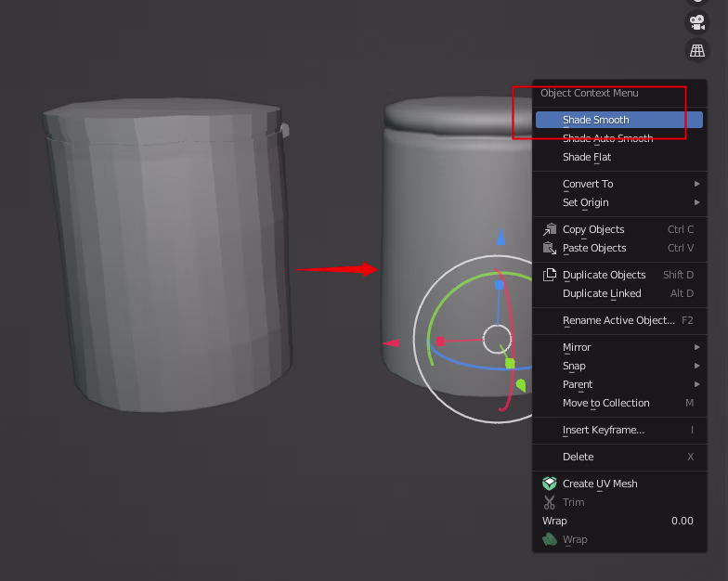Apply Shade Flat to object
The height and width of the screenshot is (581, 728).
(x=618, y=157)
